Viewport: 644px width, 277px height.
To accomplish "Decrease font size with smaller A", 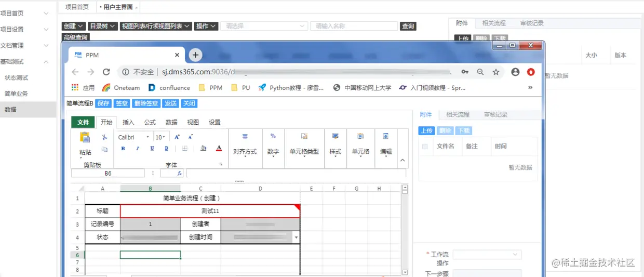I will [x=191, y=137].
